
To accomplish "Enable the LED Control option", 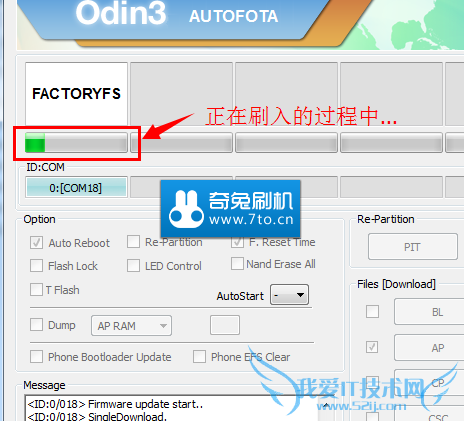I will coord(133,266).
